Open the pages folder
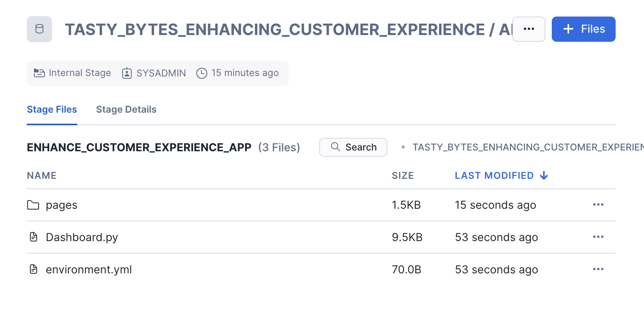The image size is (644, 323). coord(61,205)
